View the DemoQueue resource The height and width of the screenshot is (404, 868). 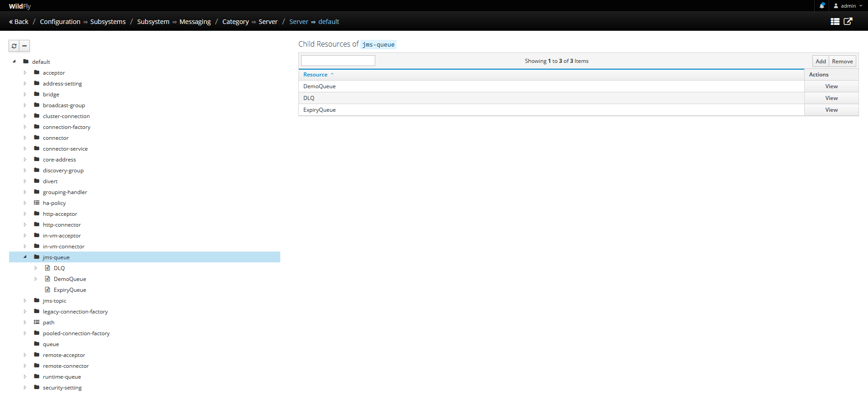[831, 86]
